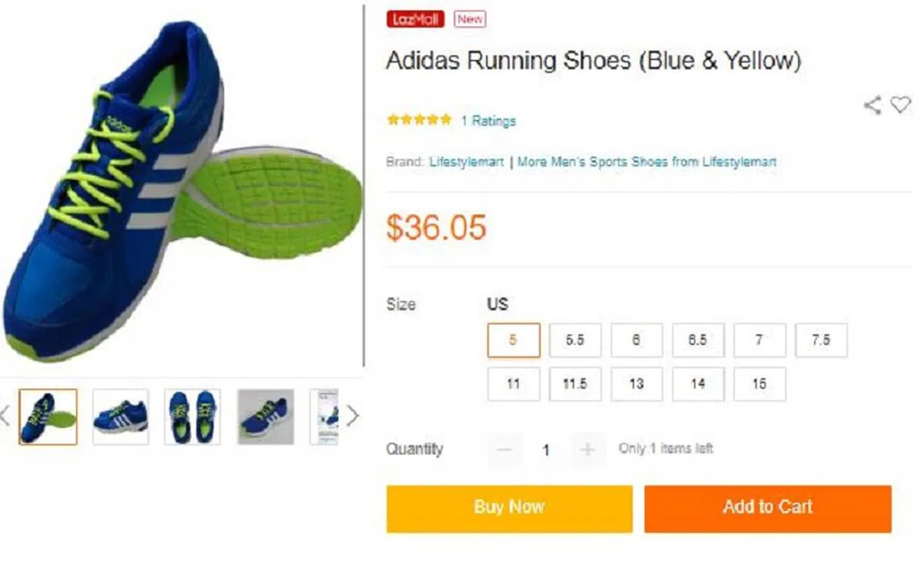Open More Men's Sports Shoes link
The image size is (924, 564).
[647, 162]
